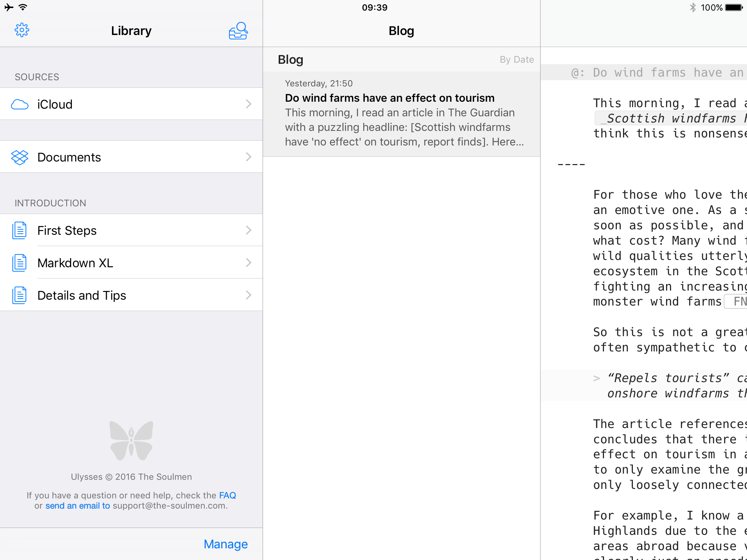Select the Blog navigation tab
Screen dimensions: 747x560
(401, 31)
